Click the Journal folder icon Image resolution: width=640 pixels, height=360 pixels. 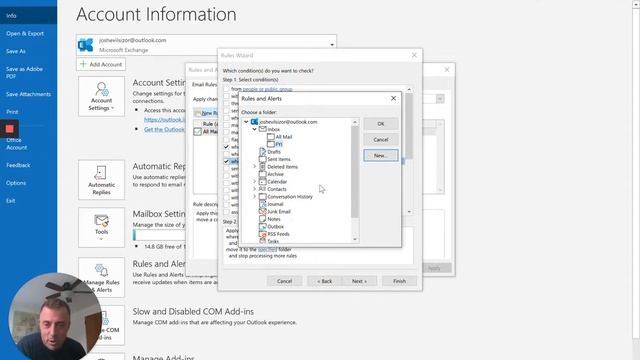click(x=262, y=204)
